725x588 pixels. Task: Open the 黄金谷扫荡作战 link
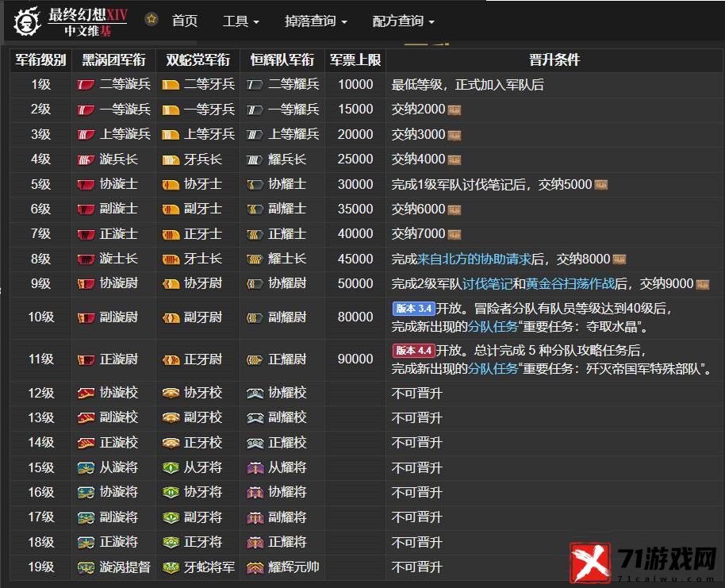570,283
